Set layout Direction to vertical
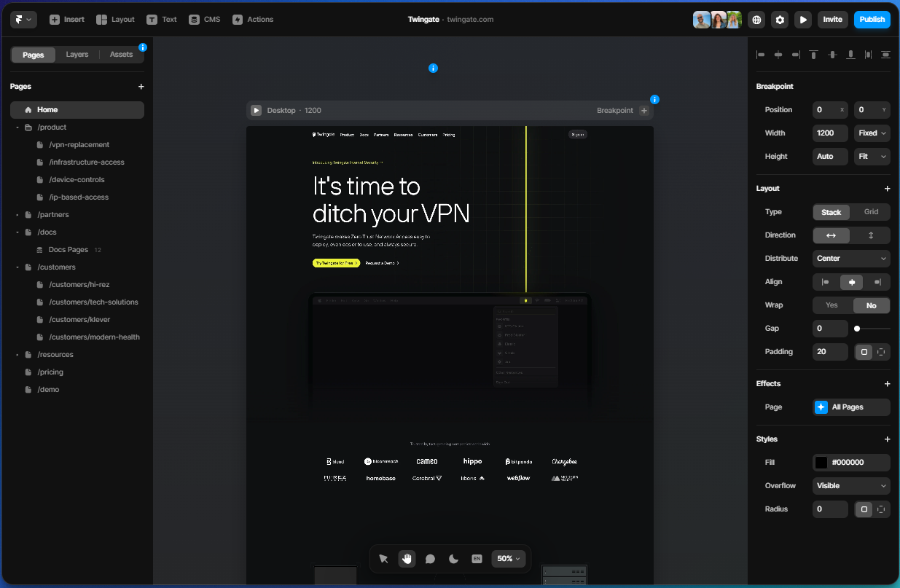The width and height of the screenshot is (900, 588). pyautogui.click(x=872, y=235)
